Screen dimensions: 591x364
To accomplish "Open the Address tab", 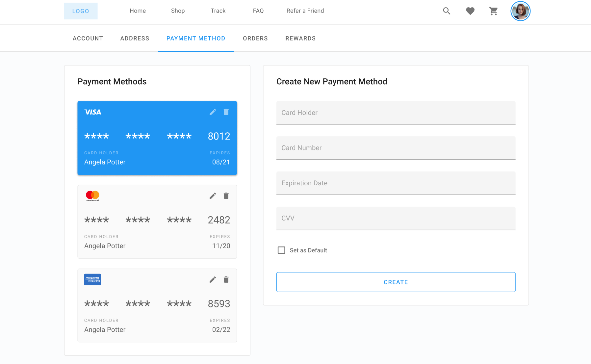I will [x=135, y=39].
